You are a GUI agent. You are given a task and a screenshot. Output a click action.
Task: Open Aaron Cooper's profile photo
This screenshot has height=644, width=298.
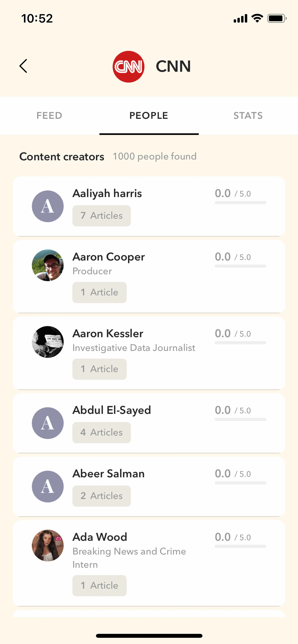(x=48, y=265)
